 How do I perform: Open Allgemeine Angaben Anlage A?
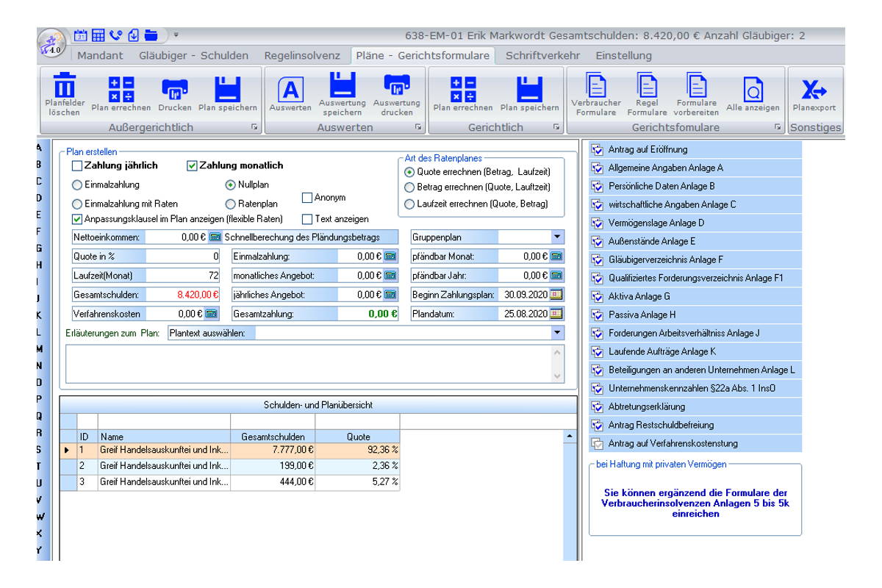pyautogui.click(x=695, y=168)
